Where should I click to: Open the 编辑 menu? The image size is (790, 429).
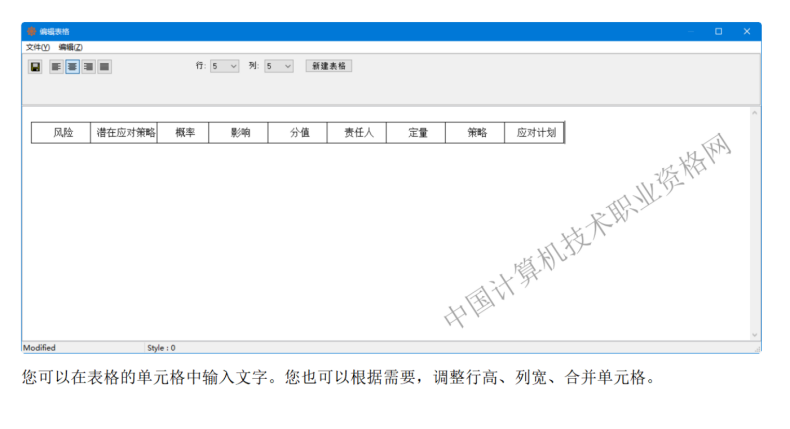pos(71,47)
